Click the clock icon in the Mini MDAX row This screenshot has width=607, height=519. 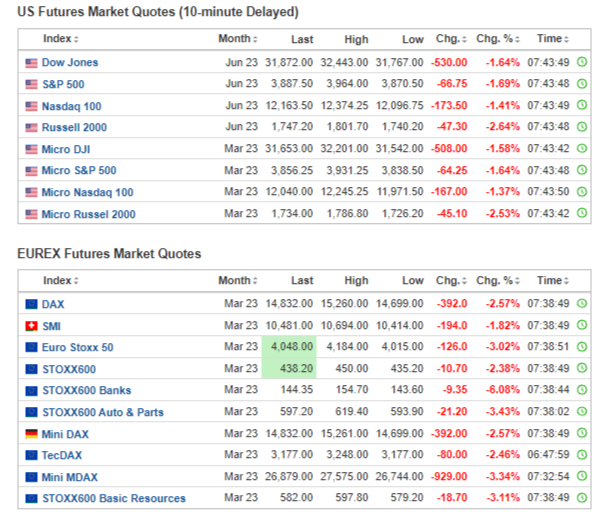(x=582, y=476)
